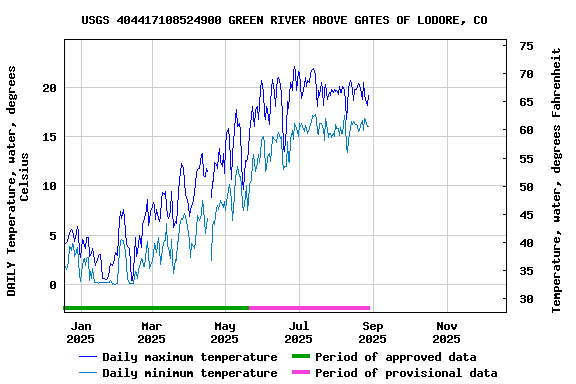Click the 'Nov 2025' x-axis label
The height and width of the screenshot is (384, 576).
click(446, 332)
